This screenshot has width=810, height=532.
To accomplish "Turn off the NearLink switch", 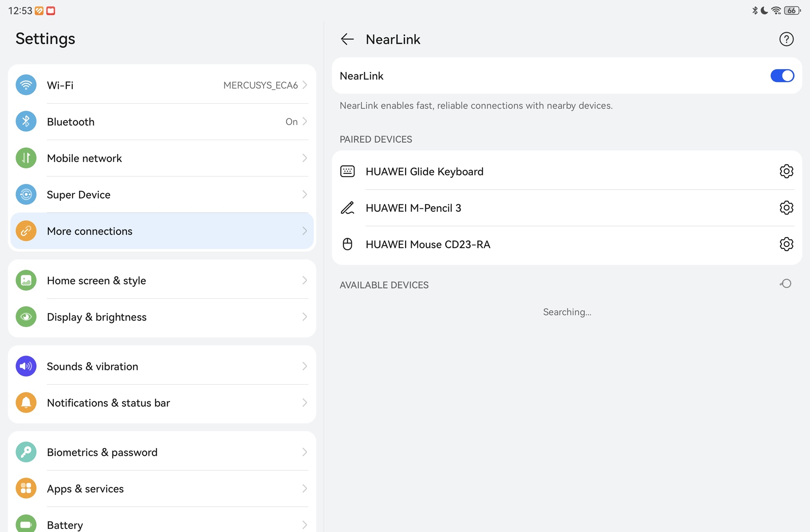I will [782, 76].
